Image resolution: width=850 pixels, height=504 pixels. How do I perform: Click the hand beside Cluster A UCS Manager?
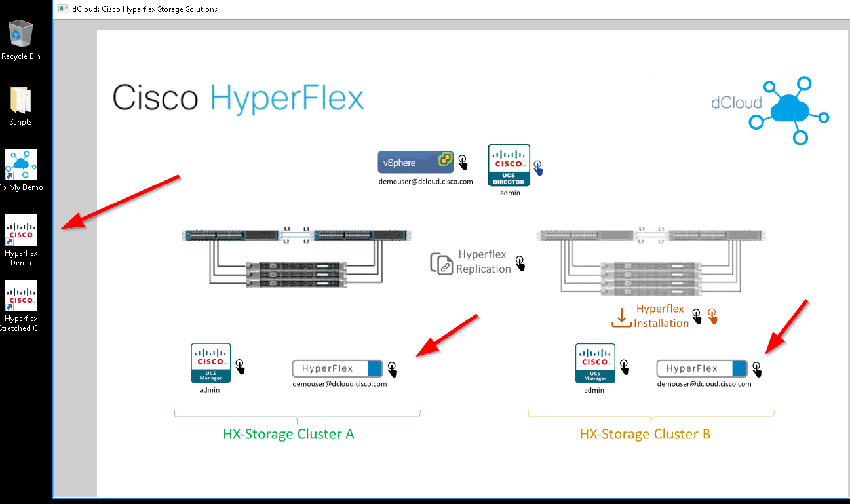pos(241,366)
